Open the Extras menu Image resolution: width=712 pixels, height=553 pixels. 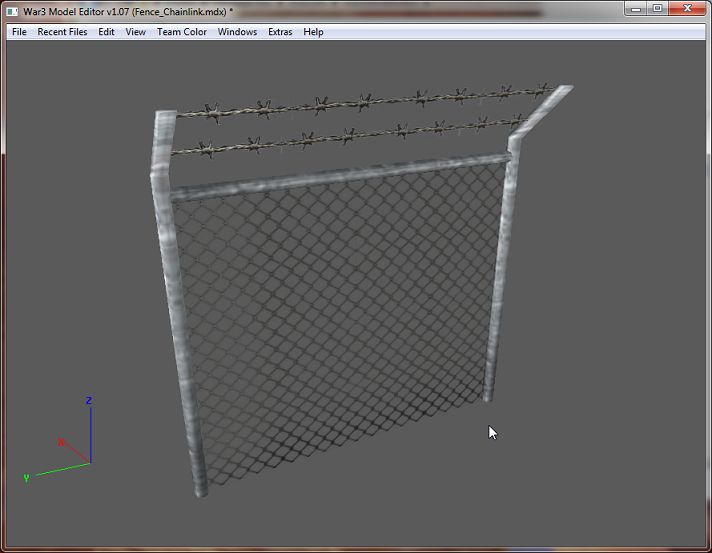(280, 32)
